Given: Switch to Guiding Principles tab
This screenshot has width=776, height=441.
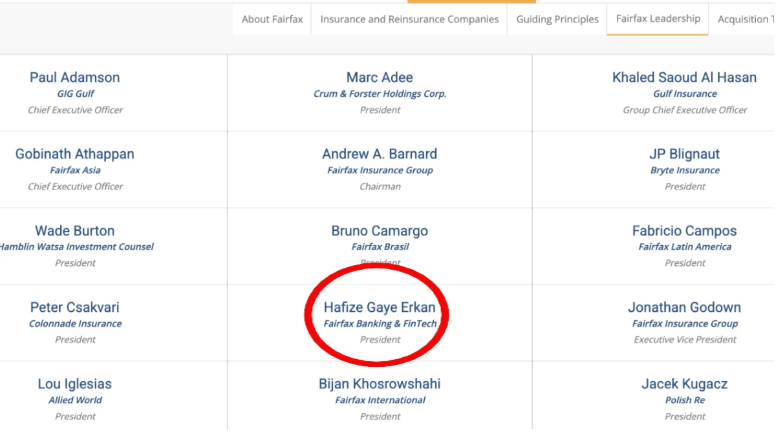Looking at the screenshot, I should [x=557, y=19].
